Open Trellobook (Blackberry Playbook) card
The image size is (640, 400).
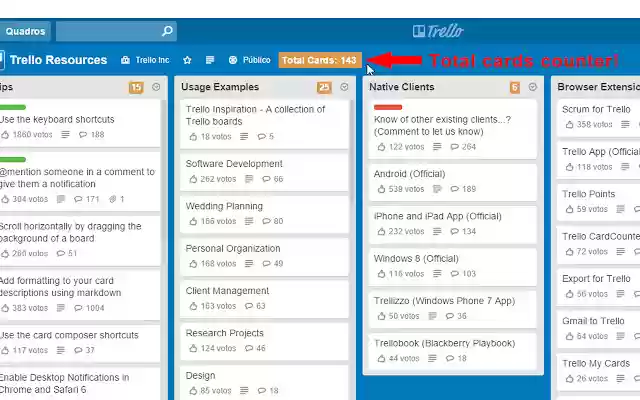[x=452, y=351]
